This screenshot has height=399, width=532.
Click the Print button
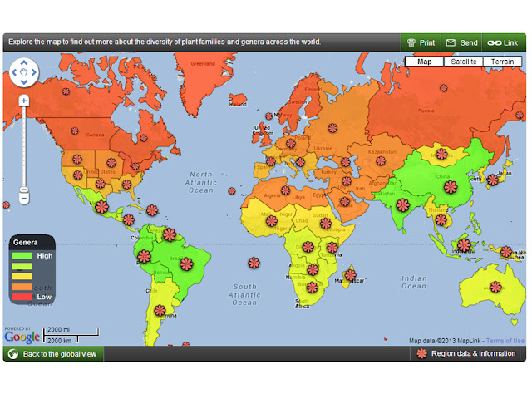pos(421,42)
